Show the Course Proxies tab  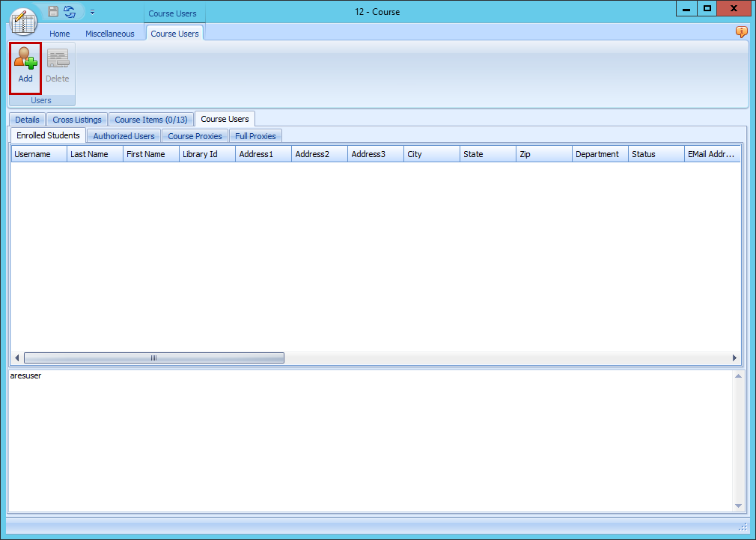195,136
